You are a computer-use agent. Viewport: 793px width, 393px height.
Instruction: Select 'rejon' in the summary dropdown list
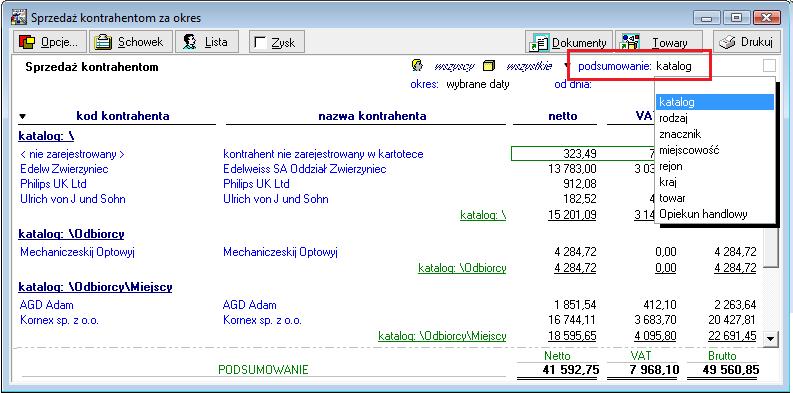[x=715, y=166]
